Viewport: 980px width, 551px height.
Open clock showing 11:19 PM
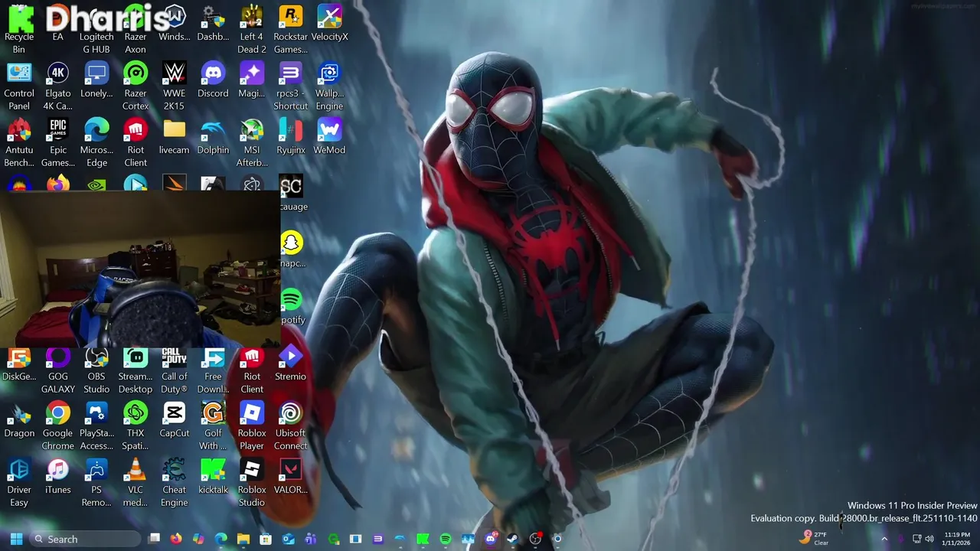[957, 539]
